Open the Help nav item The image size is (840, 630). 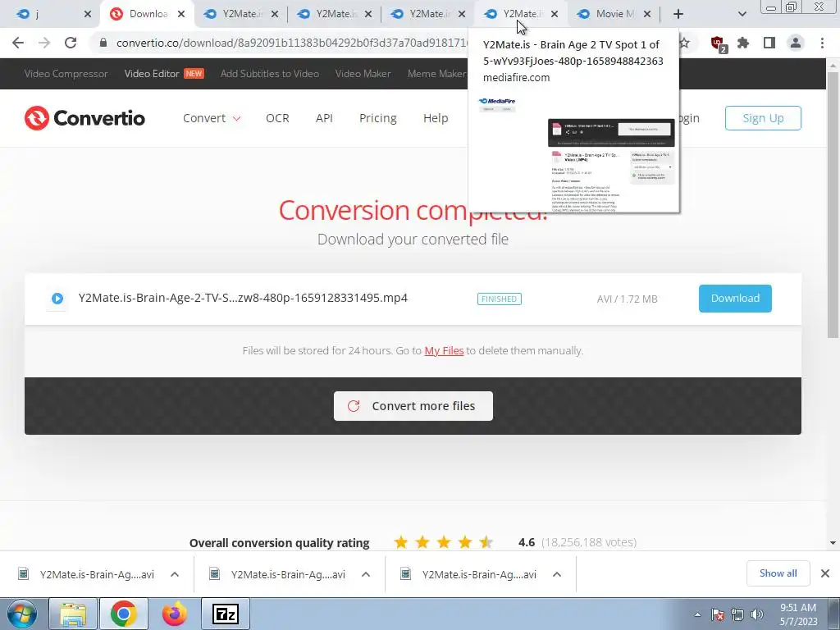tap(436, 118)
